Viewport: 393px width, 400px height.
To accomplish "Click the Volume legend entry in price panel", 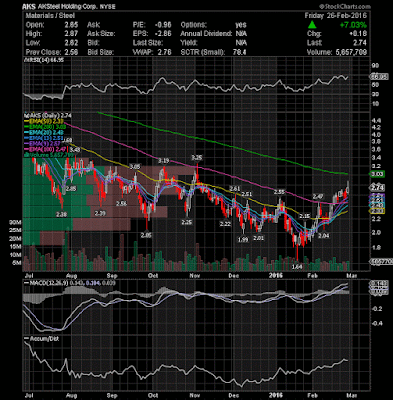I will [x=49, y=155].
